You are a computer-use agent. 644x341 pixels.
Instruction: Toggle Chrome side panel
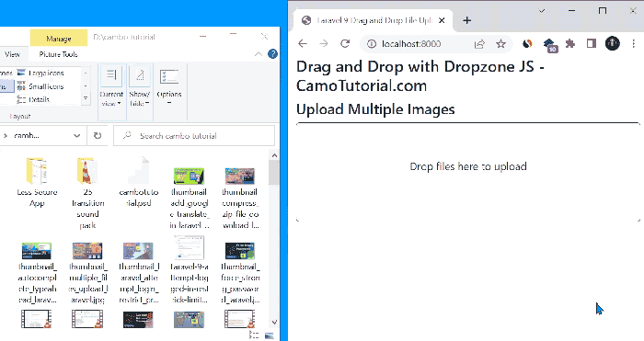tap(591, 43)
